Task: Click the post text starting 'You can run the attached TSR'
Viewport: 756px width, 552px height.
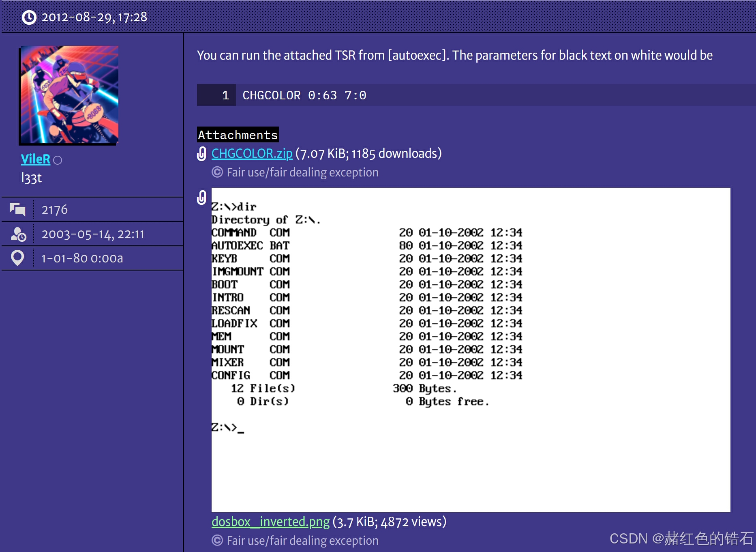Action: click(x=454, y=55)
